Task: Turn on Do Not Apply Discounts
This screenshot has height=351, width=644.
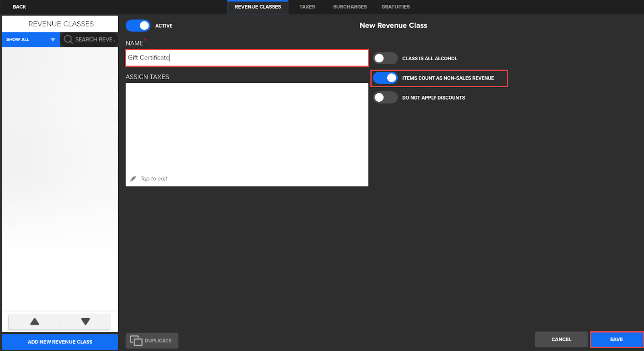Action: pyautogui.click(x=385, y=98)
